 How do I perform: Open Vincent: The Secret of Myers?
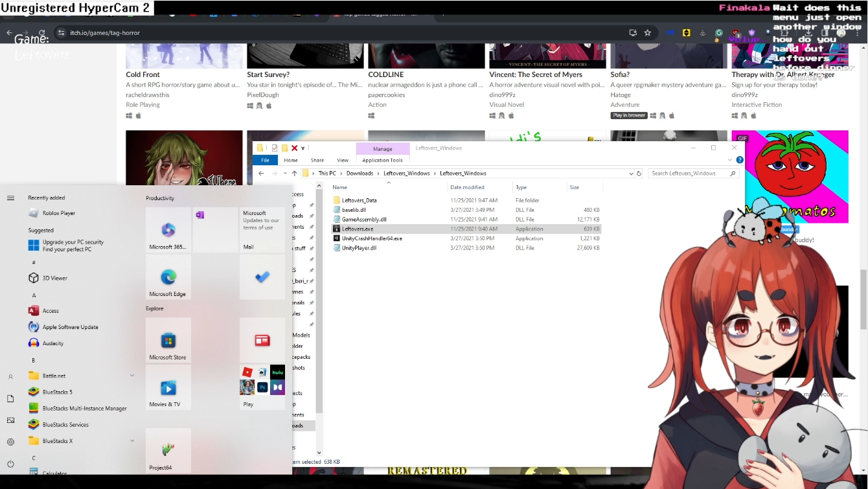point(536,74)
